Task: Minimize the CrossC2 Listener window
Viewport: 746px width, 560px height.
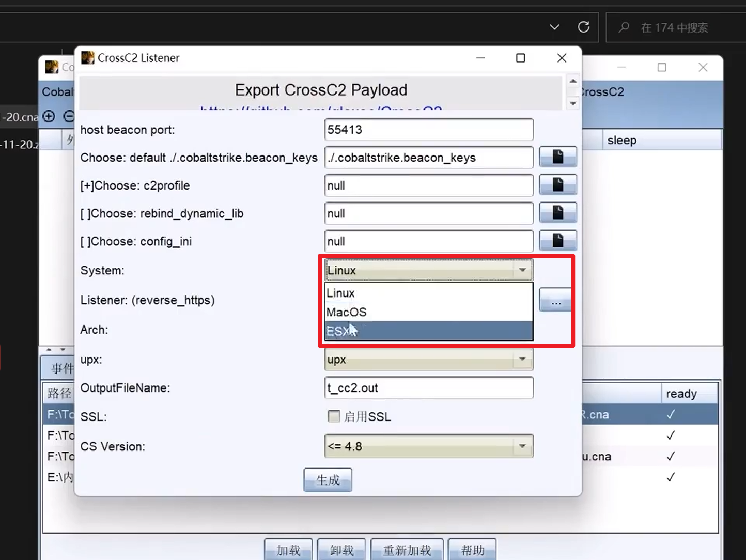Action: (480, 58)
